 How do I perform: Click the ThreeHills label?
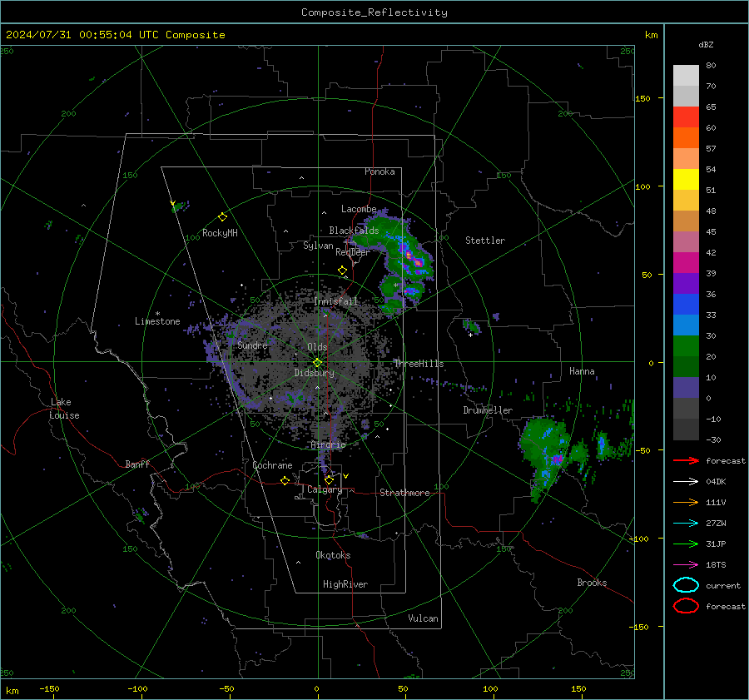(x=419, y=364)
